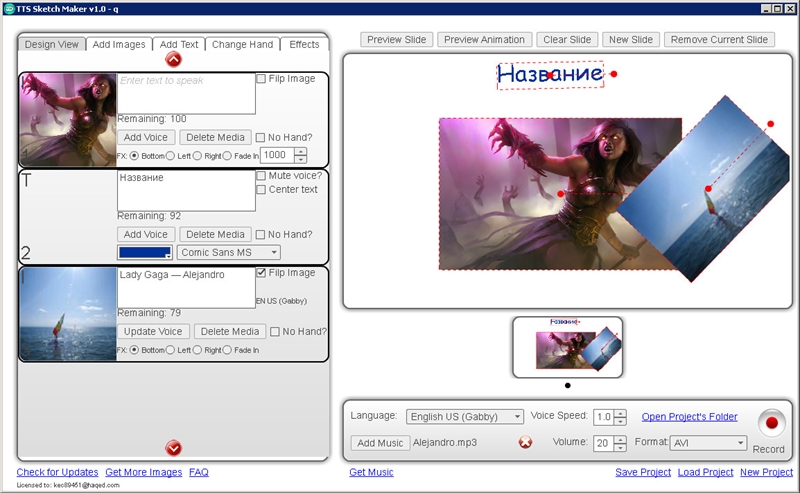800x493 pixels.
Task: Click the Lady Gaga — Alejandro text field
Action: pos(186,287)
